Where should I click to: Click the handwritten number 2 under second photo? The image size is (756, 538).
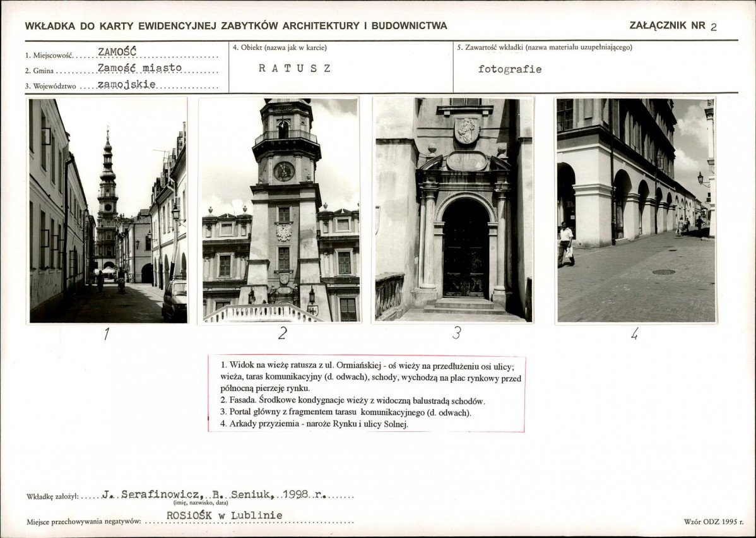point(283,333)
